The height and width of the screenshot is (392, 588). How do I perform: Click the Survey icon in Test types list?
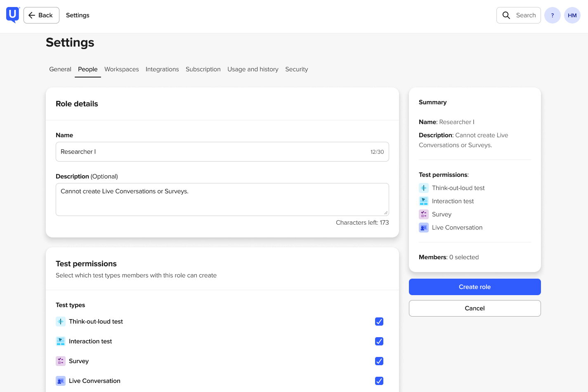point(61,361)
